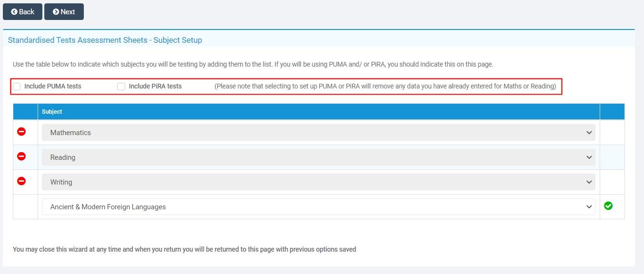
Task: Open the Mathematics subject dropdown
Action: (318, 133)
